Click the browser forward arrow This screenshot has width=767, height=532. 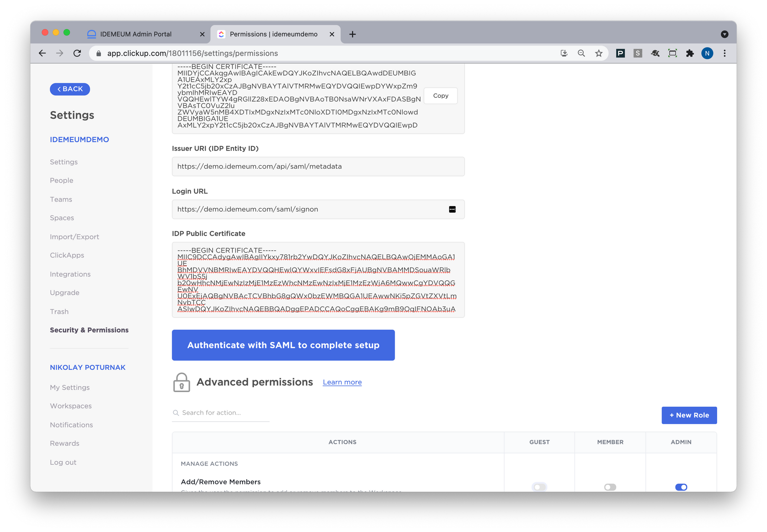59,53
